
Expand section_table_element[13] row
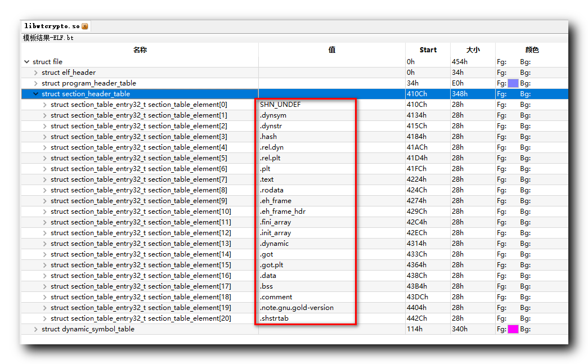point(44,244)
